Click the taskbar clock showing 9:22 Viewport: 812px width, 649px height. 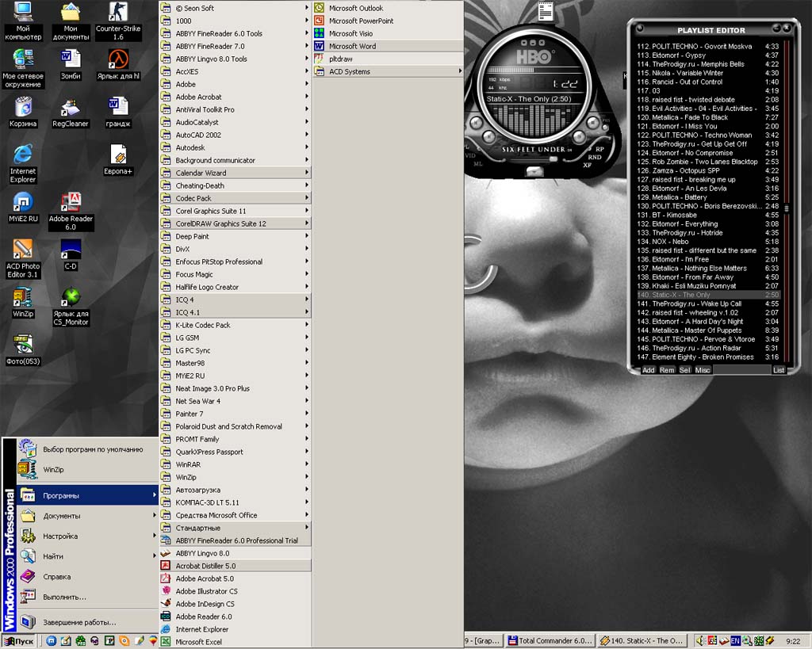[x=793, y=641]
